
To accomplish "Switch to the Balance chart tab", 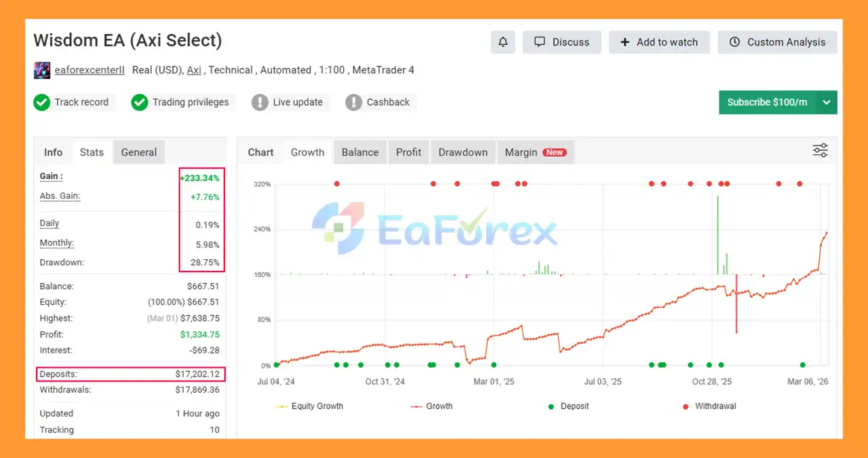I will tap(359, 153).
